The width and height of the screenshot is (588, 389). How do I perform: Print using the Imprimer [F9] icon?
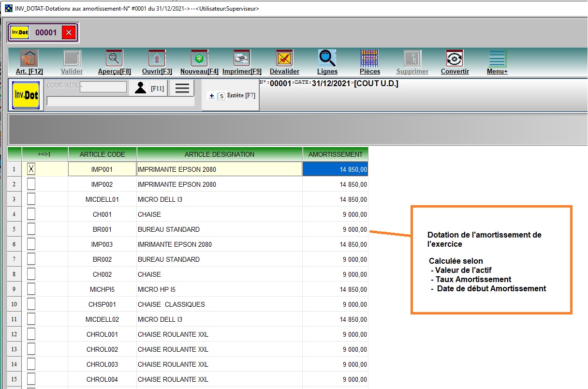pos(241,59)
